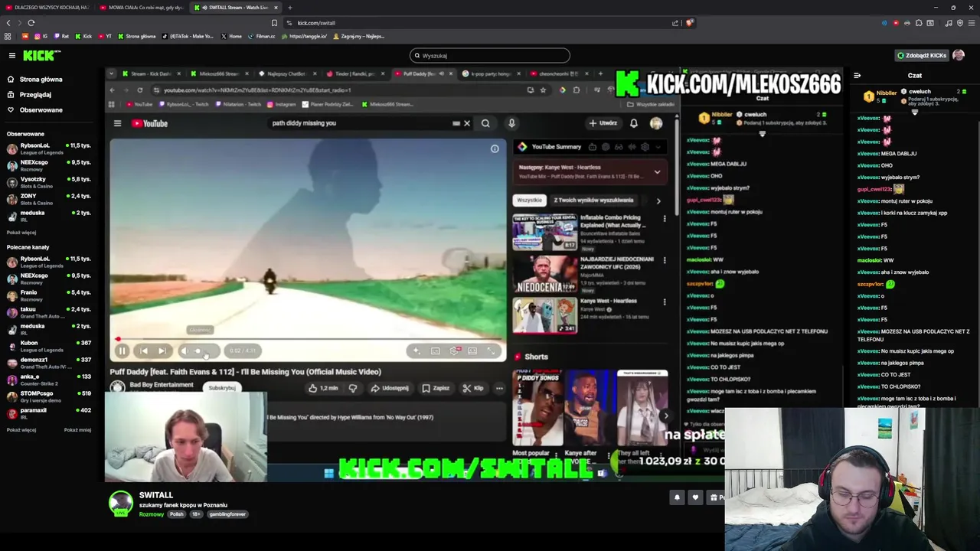Open the site info icon before the URL
Image resolution: width=980 pixels, height=551 pixels.
[x=289, y=23]
